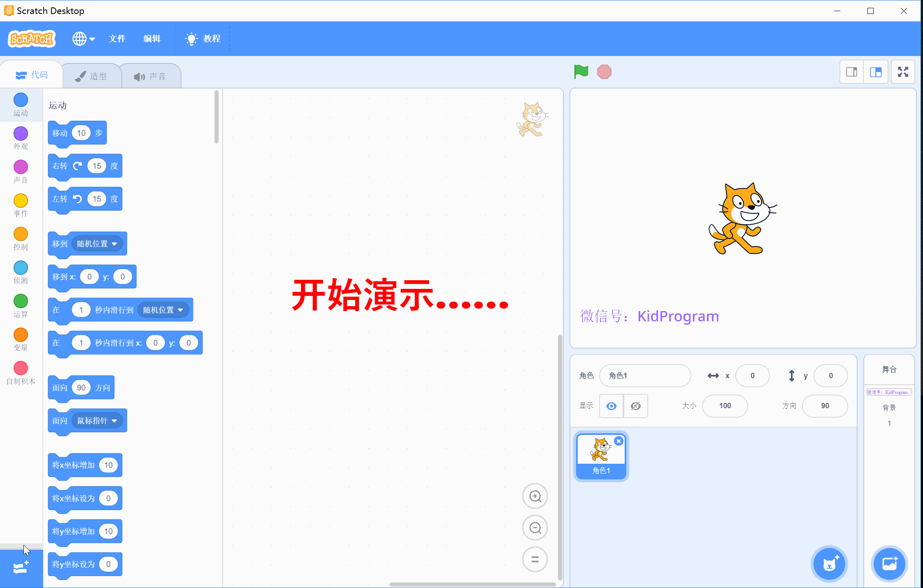Click the add extension button
923x588 pixels.
click(x=21, y=568)
